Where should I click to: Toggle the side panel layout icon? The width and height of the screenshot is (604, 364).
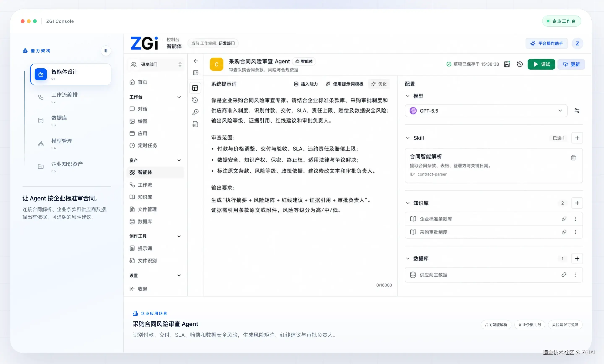point(196,73)
